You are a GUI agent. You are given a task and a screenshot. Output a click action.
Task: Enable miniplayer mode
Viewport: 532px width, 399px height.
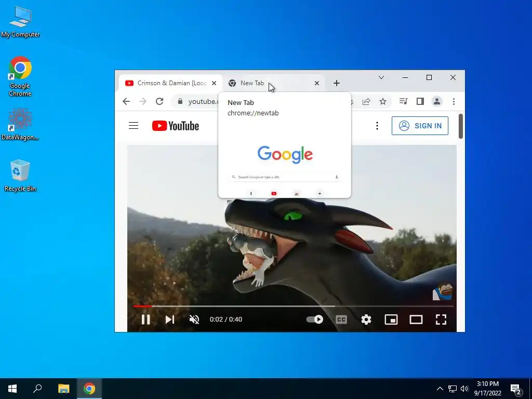pyautogui.click(x=391, y=320)
